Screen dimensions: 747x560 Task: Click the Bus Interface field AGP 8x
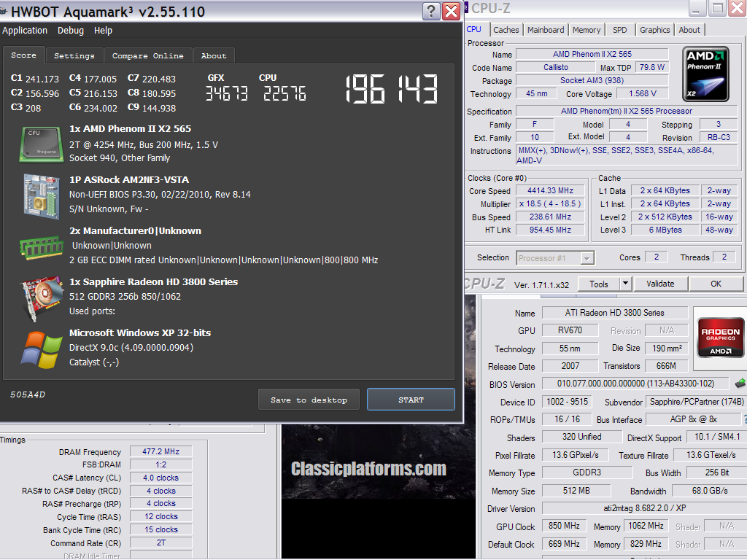(x=693, y=419)
